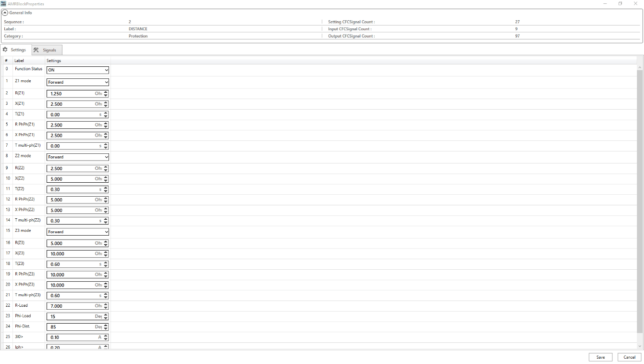Switch to the Signals tab
This screenshot has height=364, width=644.
pyautogui.click(x=47, y=50)
